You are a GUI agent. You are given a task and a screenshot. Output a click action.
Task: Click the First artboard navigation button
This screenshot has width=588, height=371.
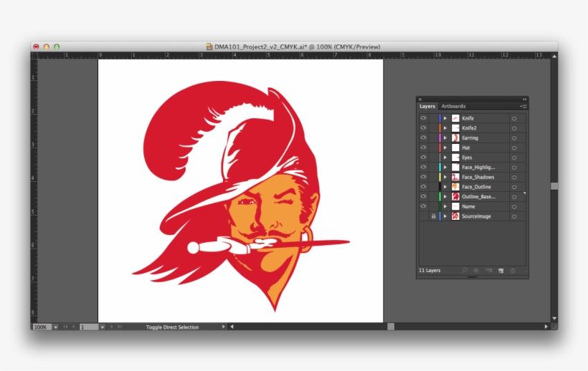point(65,327)
